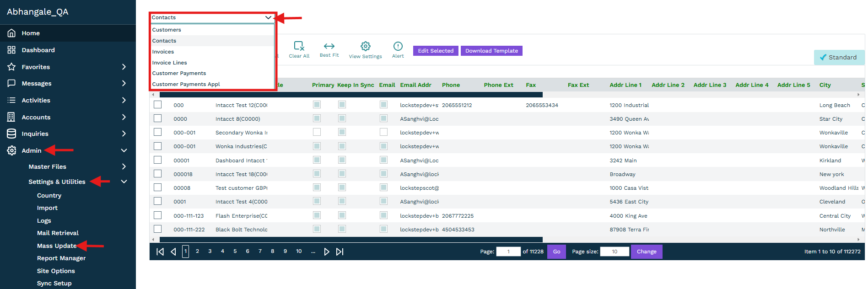The height and width of the screenshot is (289, 868).
Task: Click the Download Template button
Action: tap(491, 51)
